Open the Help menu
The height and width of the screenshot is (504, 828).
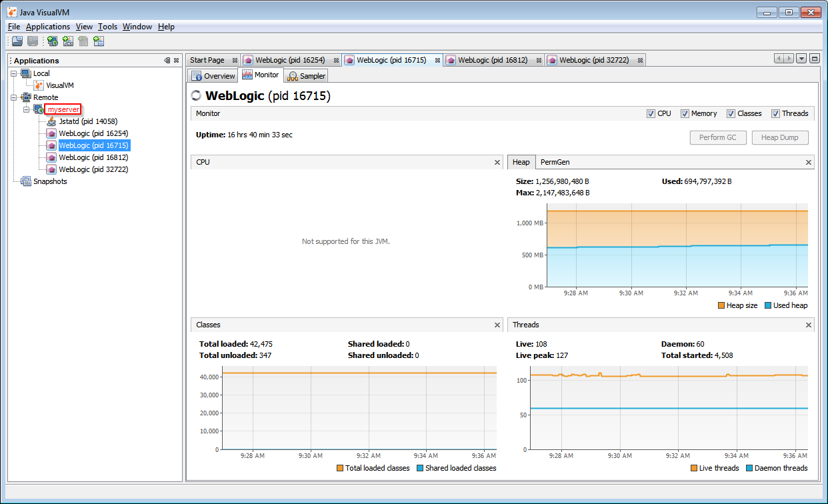tap(166, 27)
